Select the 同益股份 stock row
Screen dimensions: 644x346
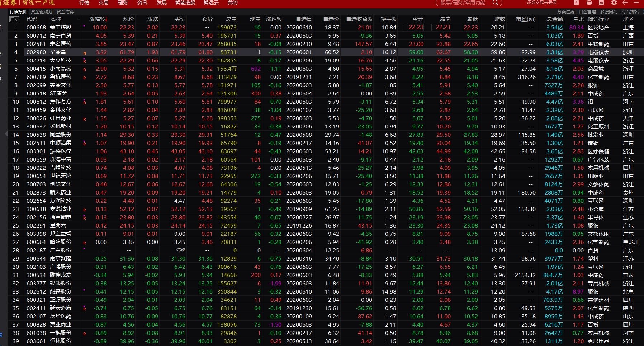tap(326, 135)
